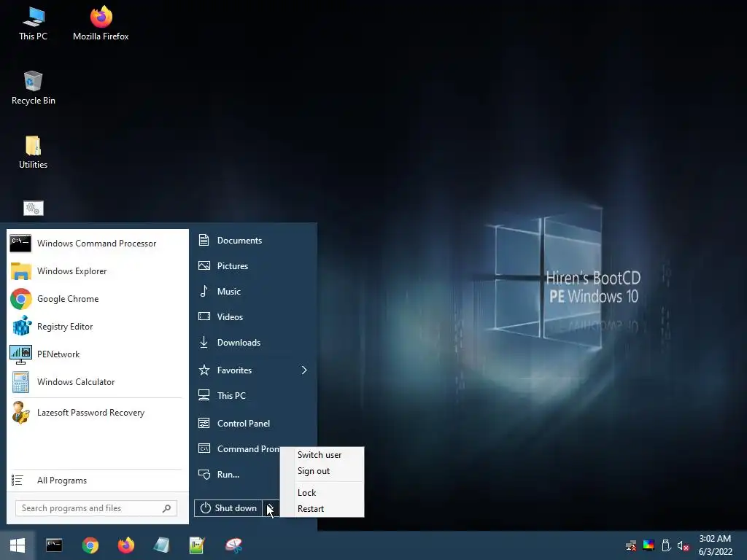
Task: Launch Google Chrome from start menu list
Action: tap(98, 298)
